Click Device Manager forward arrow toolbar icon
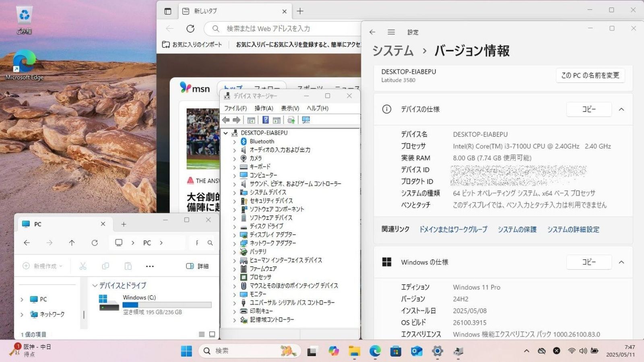The image size is (644, 362). [x=237, y=120]
